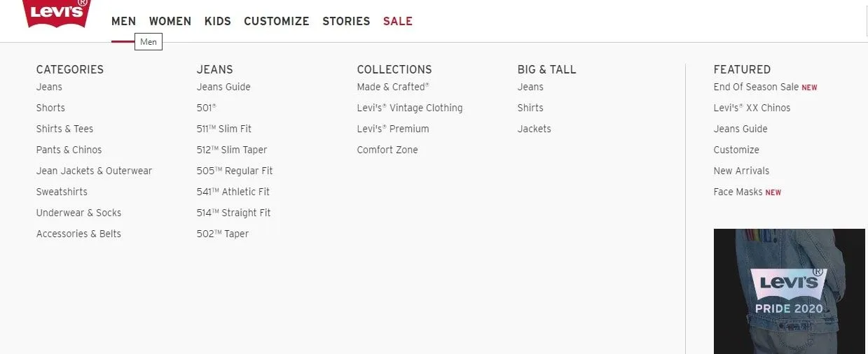View the Jeans Guide under Jeans
This screenshot has height=354, width=868.
point(223,87)
